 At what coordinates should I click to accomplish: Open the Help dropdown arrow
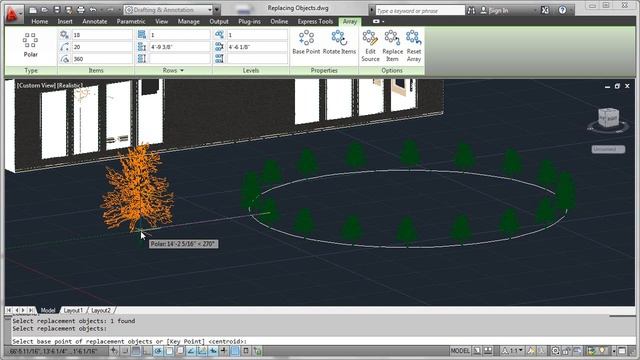pos(571,11)
